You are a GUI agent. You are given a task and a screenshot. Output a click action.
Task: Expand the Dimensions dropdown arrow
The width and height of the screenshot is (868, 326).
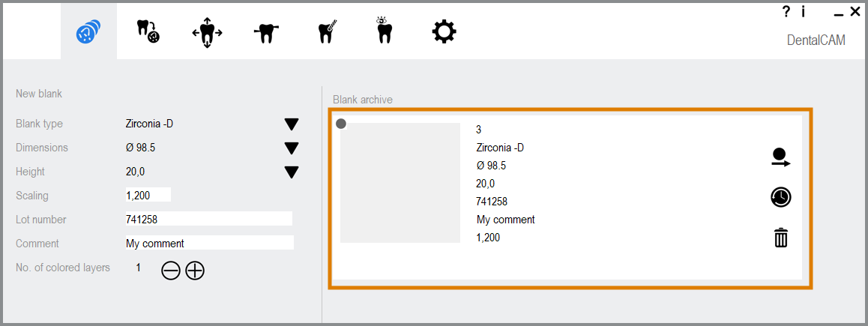pyautogui.click(x=292, y=148)
